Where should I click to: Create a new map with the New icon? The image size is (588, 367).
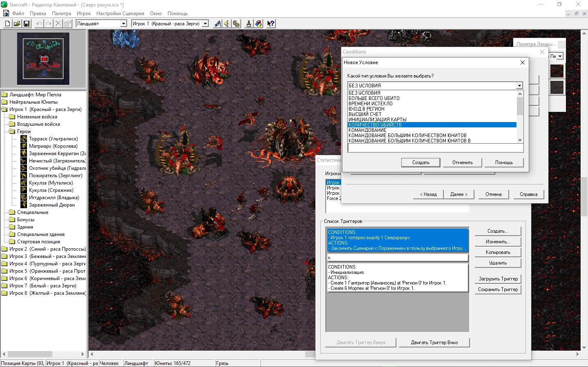coord(7,23)
